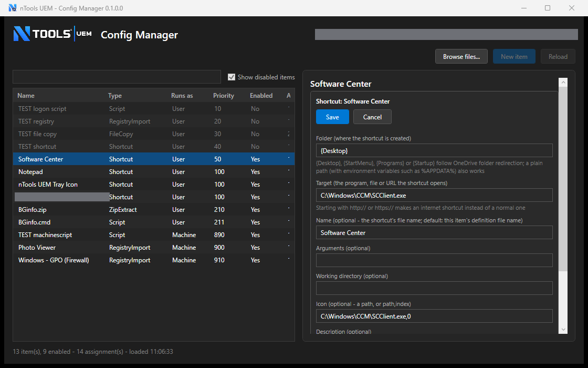
Task: Select the TEST registry row
Action: click(154, 121)
